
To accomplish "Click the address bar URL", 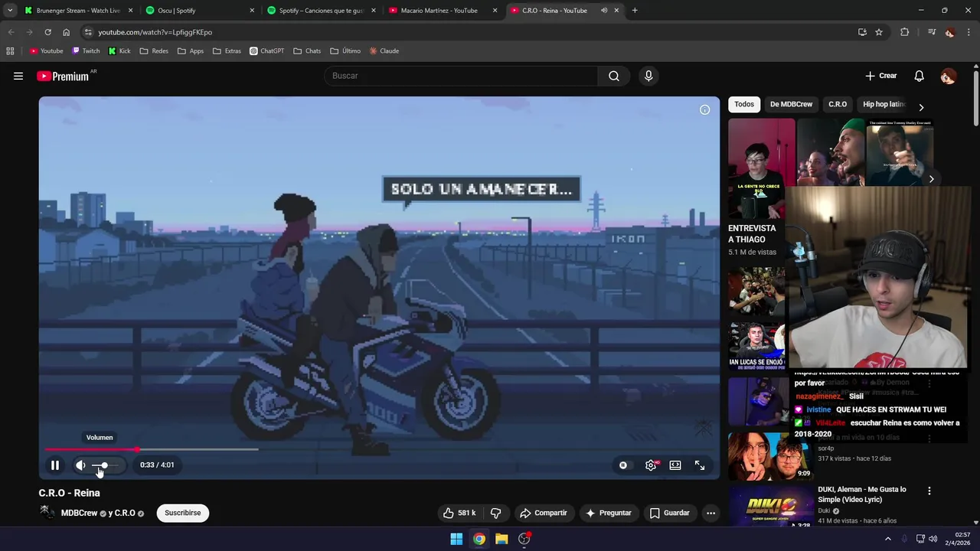I will [155, 32].
